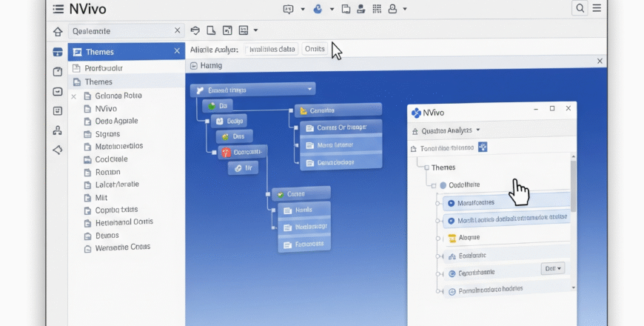Select the NVivo item in the left list

pos(106,109)
